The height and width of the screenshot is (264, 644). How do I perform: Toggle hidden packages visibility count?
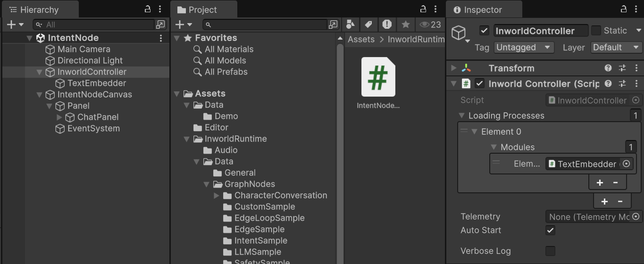click(x=430, y=25)
